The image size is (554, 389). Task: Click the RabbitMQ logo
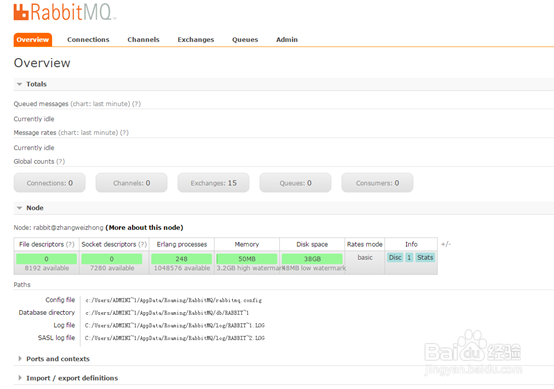click(x=64, y=12)
